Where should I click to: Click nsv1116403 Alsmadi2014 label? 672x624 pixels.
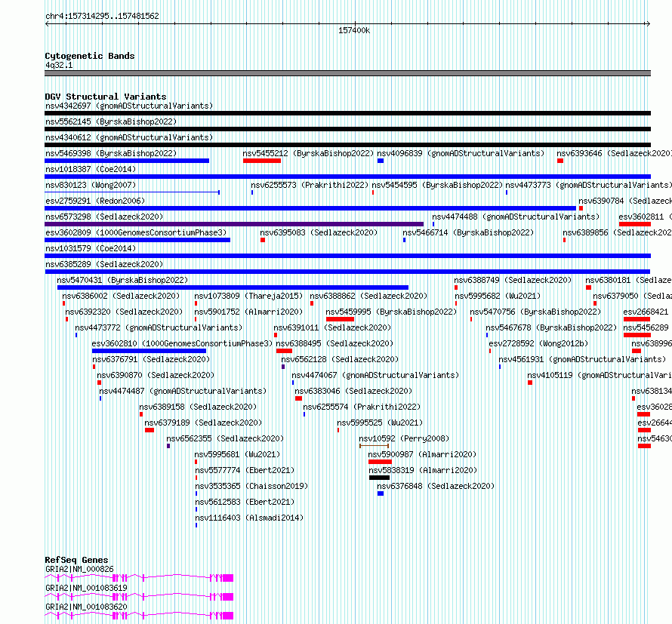(x=249, y=518)
